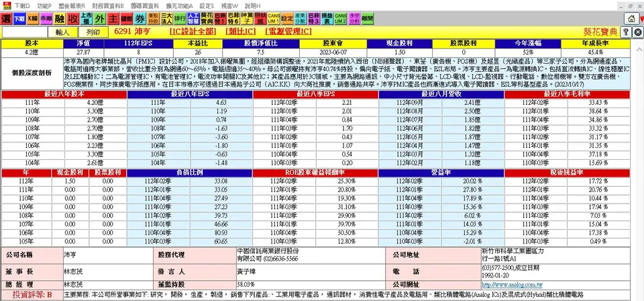644x301 pixels.
Task: Click the 巴菲特6 toolbar icon
Action: point(233,19)
